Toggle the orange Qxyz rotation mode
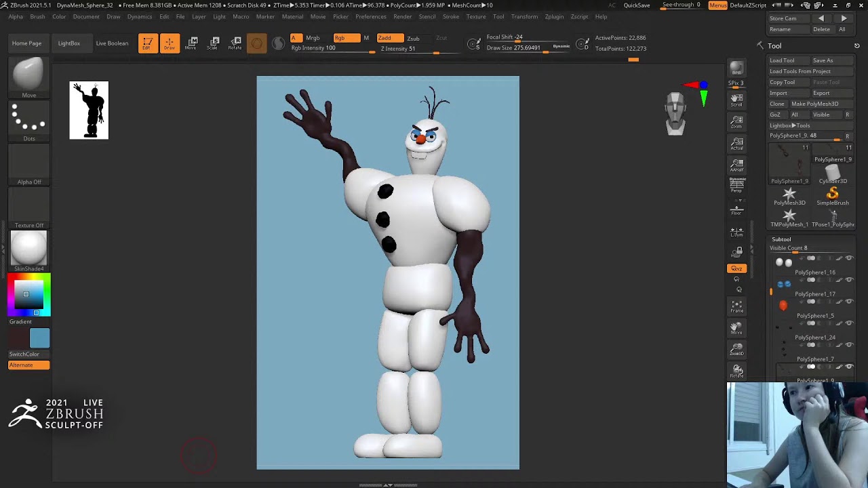Screen dimensions: 868x488 pos(736,268)
